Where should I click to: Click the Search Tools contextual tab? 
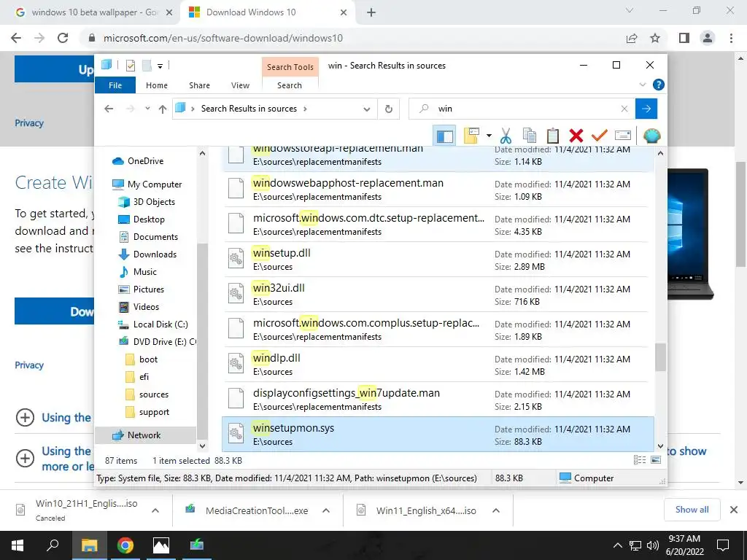pos(290,67)
